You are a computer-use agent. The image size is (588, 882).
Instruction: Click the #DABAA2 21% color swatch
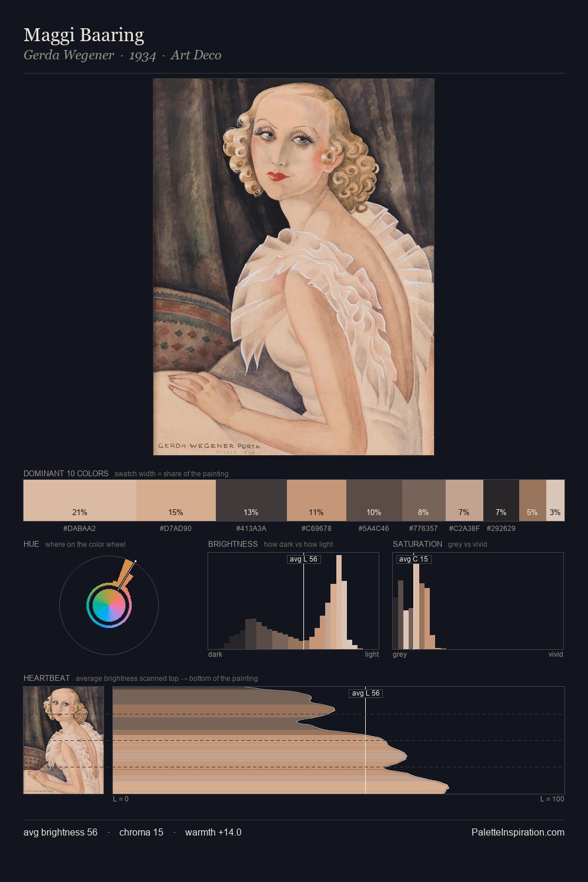tap(80, 500)
